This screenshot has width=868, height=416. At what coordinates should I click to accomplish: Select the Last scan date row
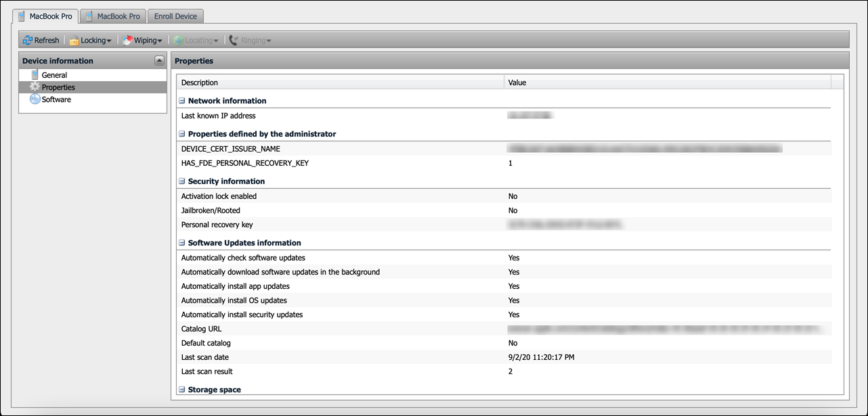tap(339, 357)
